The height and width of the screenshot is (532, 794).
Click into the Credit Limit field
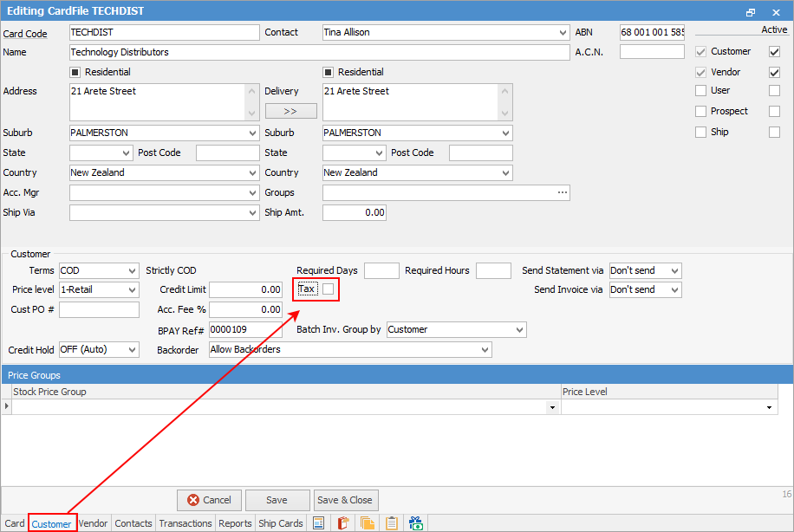coord(245,289)
